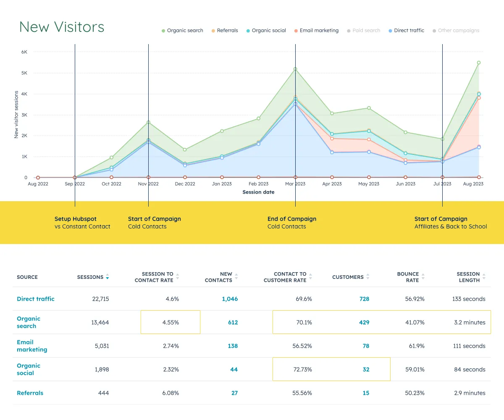
Task: Click the 4.55% session to contact rate
Action: point(171,323)
